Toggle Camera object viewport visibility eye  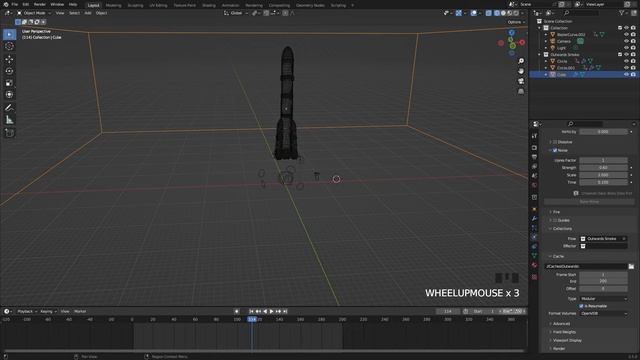[626, 41]
